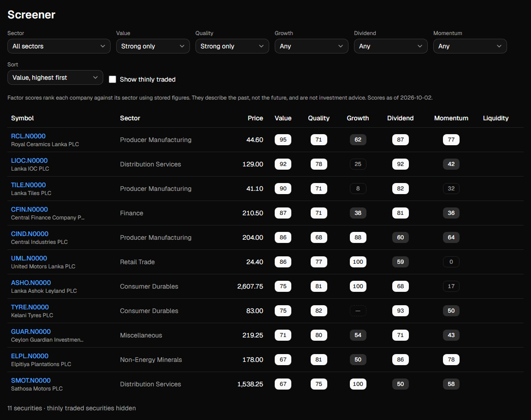Click the Non-Energy Minerals sector cell

(x=151, y=360)
